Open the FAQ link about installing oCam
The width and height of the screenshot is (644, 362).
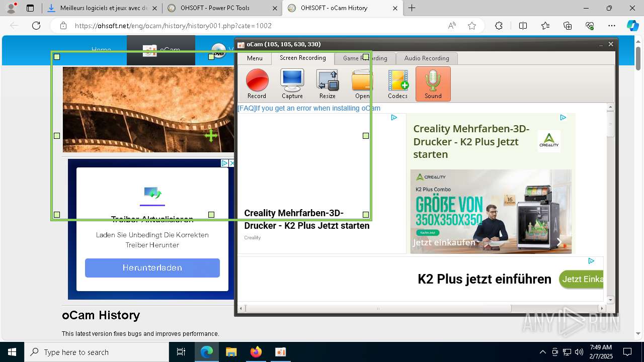point(309,108)
